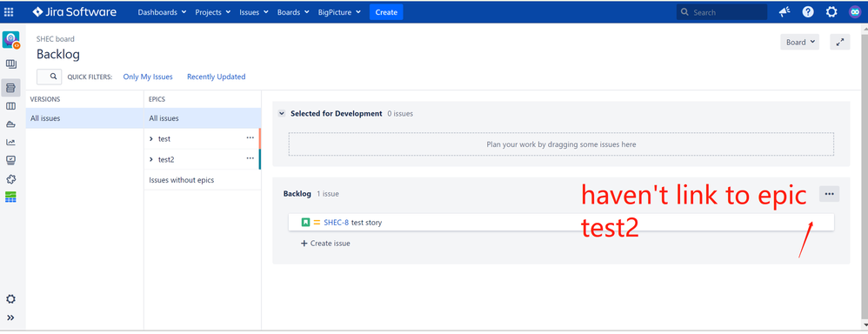The image size is (868, 334).
Task: Open the Releases ship icon
Action: 10,124
